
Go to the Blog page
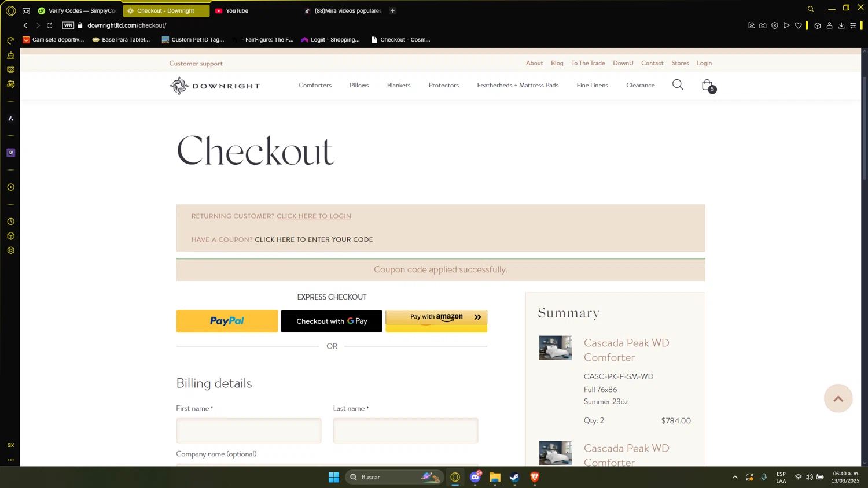point(557,63)
